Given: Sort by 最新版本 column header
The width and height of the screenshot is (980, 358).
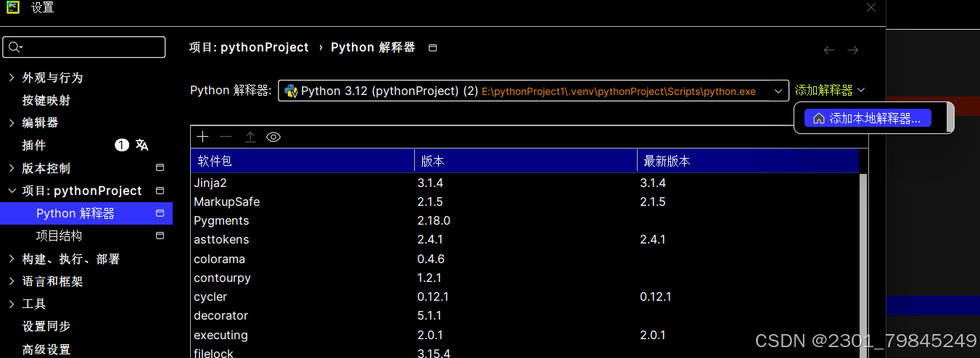Looking at the screenshot, I should pos(748,161).
